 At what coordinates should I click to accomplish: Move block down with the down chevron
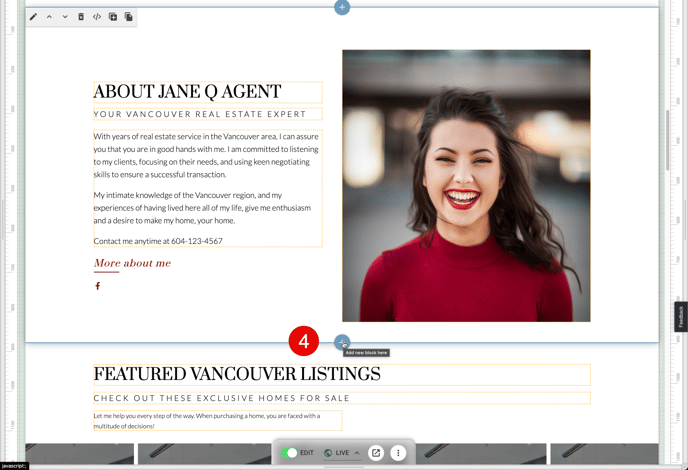[x=65, y=17]
